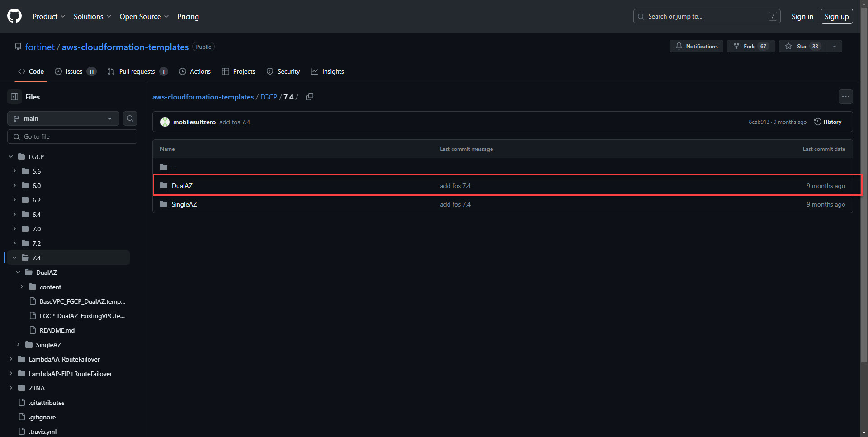Copy path icon next to 7.4
Viewport: 868px width, 437px height.
point(310,97)
